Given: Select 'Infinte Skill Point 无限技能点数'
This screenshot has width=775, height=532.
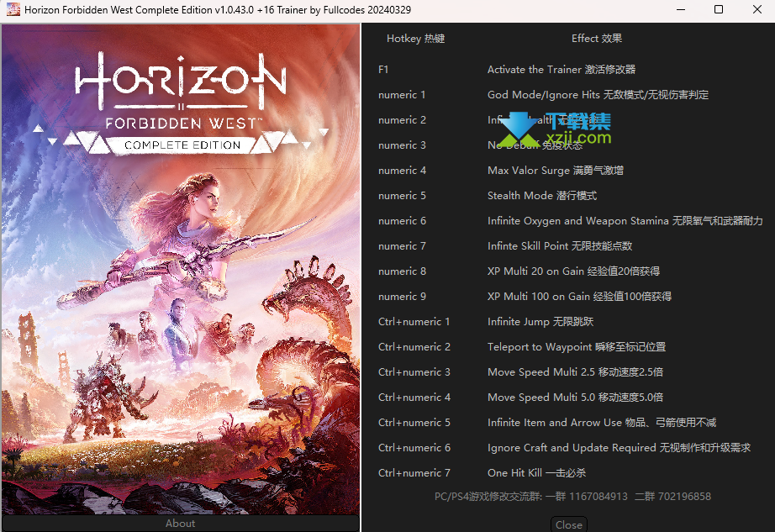Looking at the screenshot, I should (560, 246).
